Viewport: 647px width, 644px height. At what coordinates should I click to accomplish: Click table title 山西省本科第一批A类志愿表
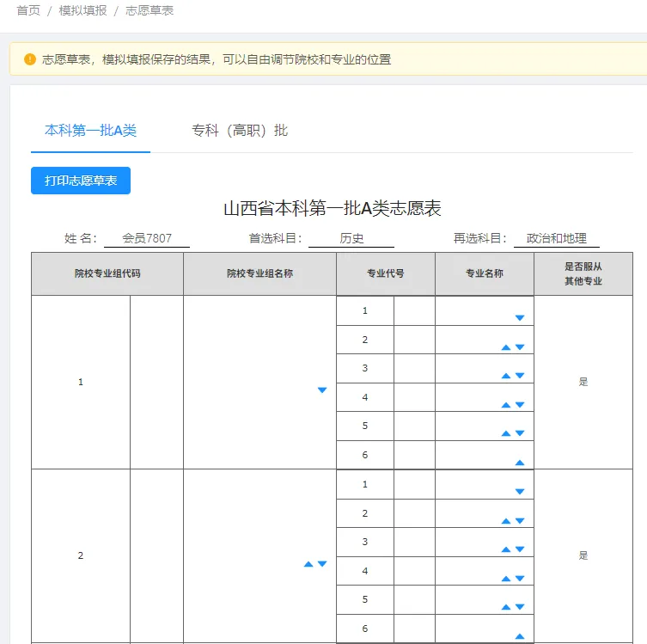click(333, 208)
